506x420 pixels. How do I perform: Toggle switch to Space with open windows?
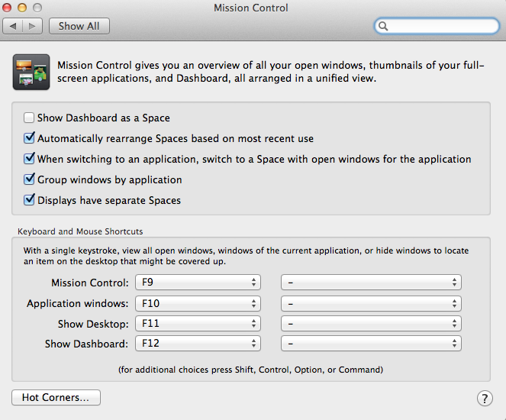click(29, 159)
